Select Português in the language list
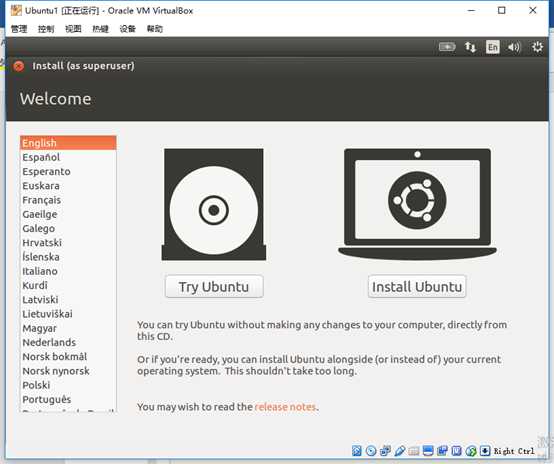 click(68, 399)
